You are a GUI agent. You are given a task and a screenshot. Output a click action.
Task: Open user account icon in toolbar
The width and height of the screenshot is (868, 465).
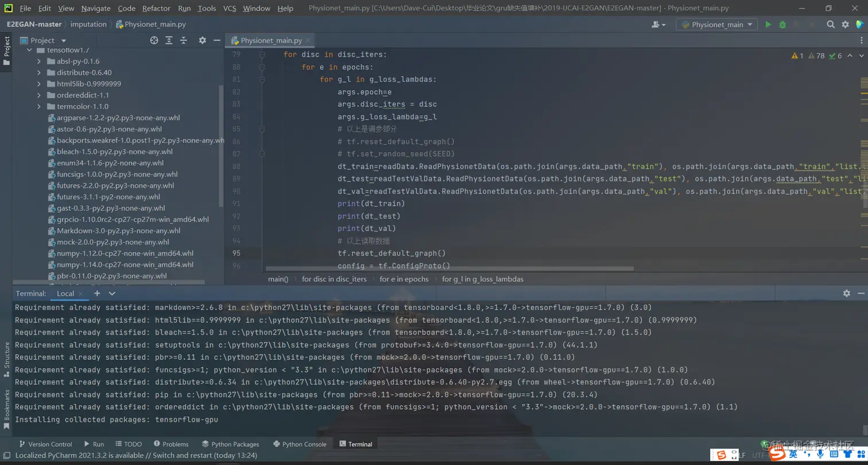pyautogui.click(x=658, y=25)
